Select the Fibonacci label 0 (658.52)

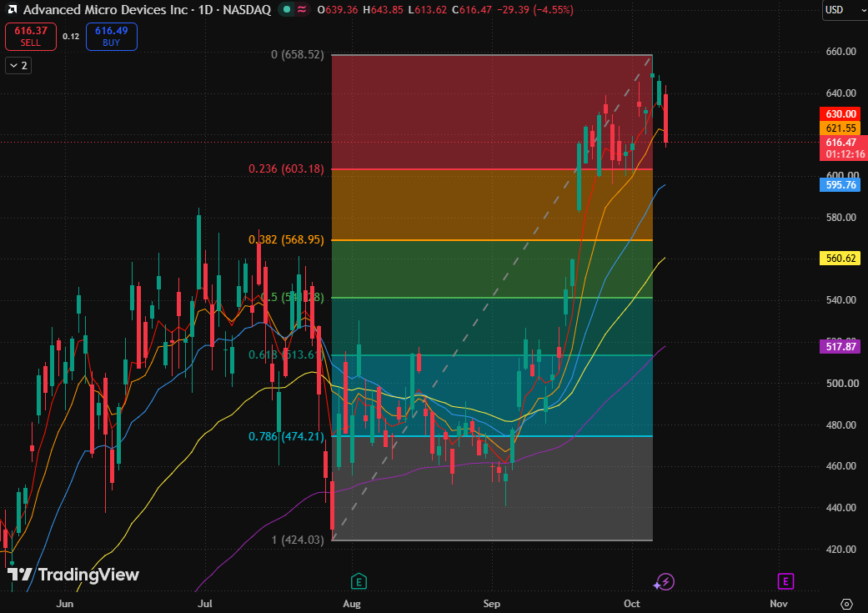(x=298, y=54)
